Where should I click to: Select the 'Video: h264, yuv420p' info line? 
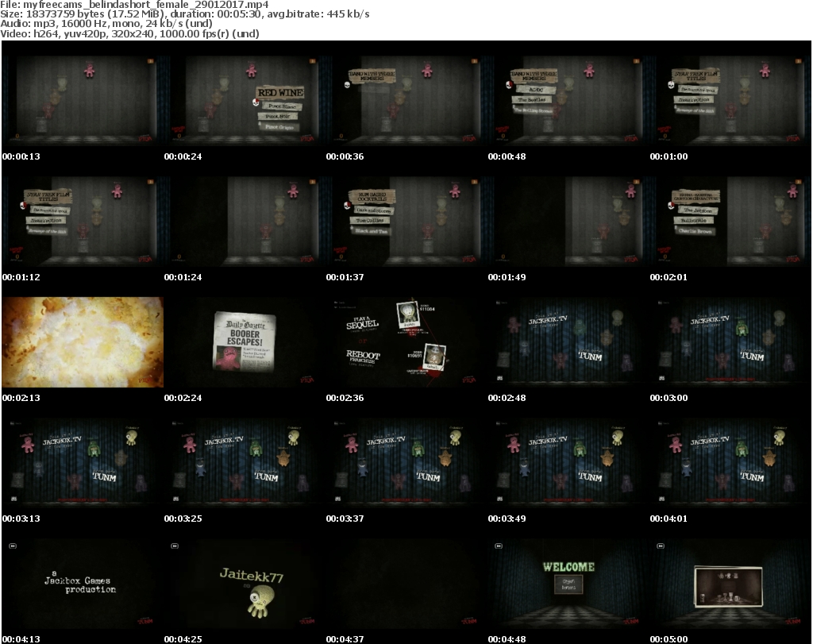[x=129, y=33]
